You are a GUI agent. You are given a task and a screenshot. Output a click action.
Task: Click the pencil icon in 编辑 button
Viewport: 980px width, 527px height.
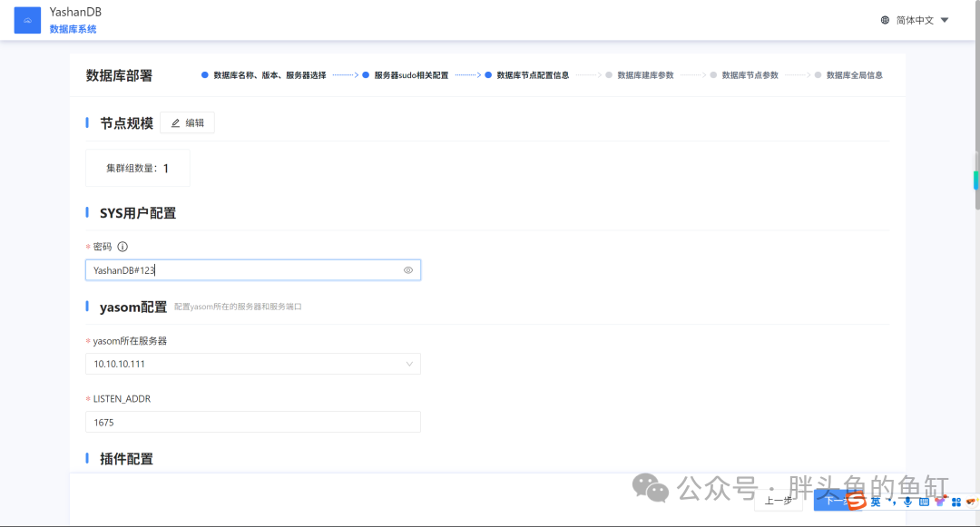(x=176, y=123)
